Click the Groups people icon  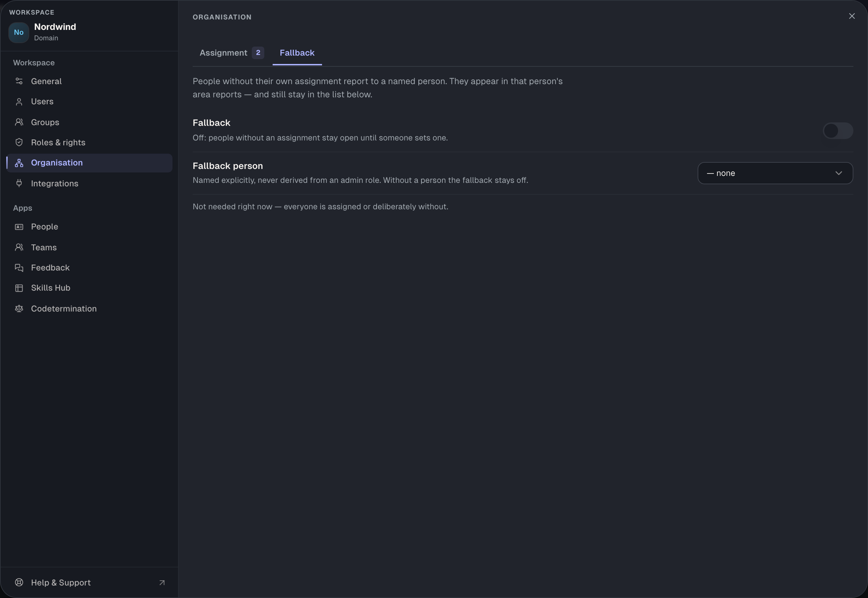click(x=19, y=122)
